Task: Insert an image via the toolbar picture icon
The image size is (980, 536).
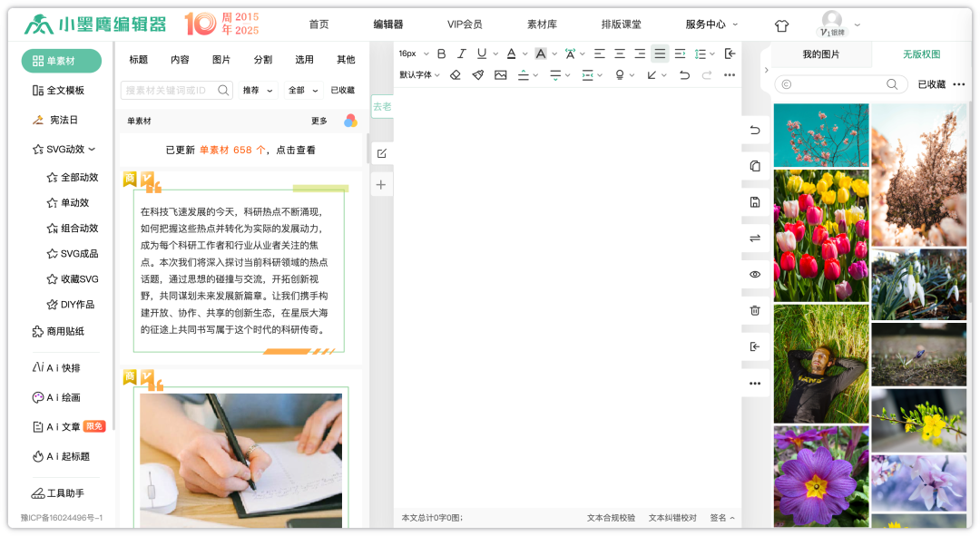Action: point(500,74)
